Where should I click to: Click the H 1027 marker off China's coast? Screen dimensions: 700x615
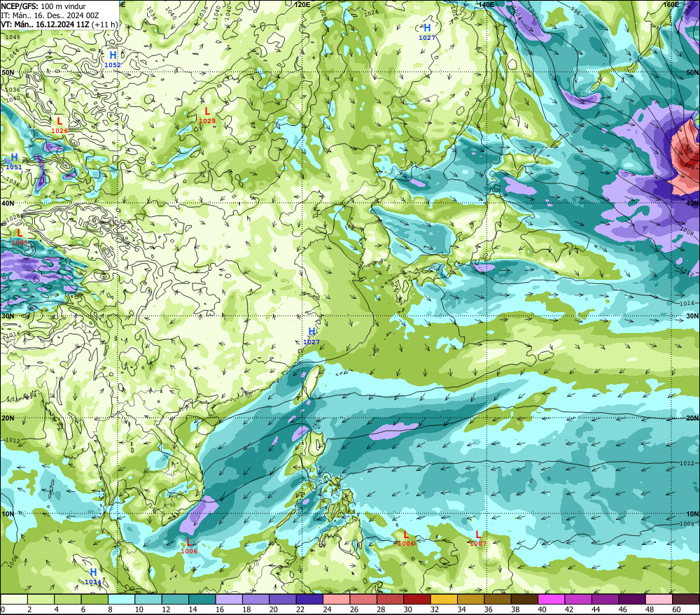(x=311, y=336)
